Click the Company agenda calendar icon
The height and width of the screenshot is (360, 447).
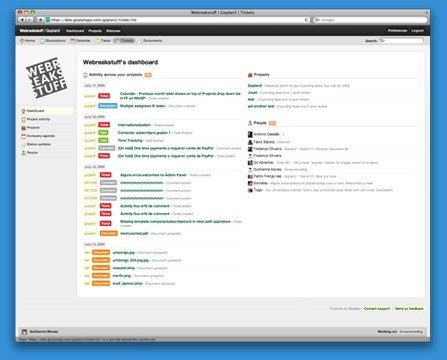(x=23, y=136)
